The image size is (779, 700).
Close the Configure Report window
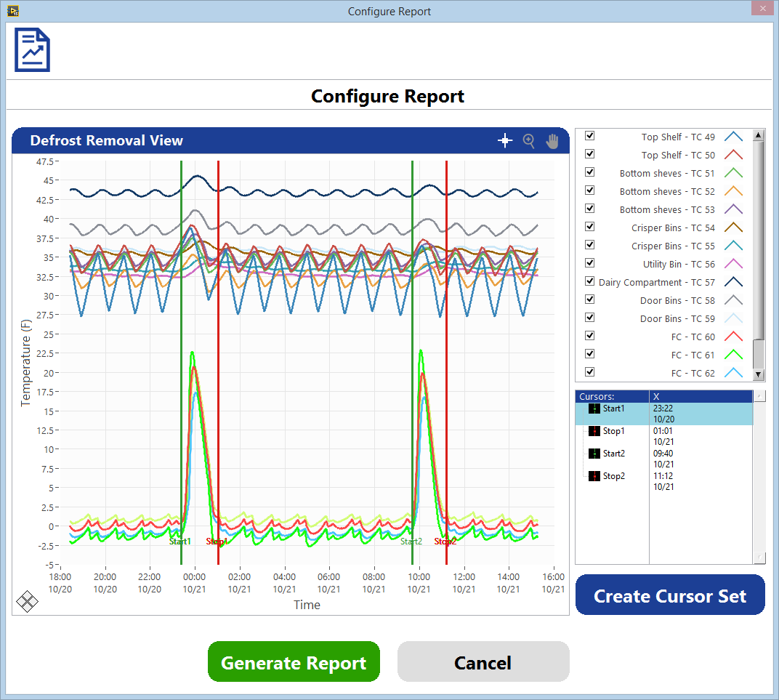coord(762,9)
